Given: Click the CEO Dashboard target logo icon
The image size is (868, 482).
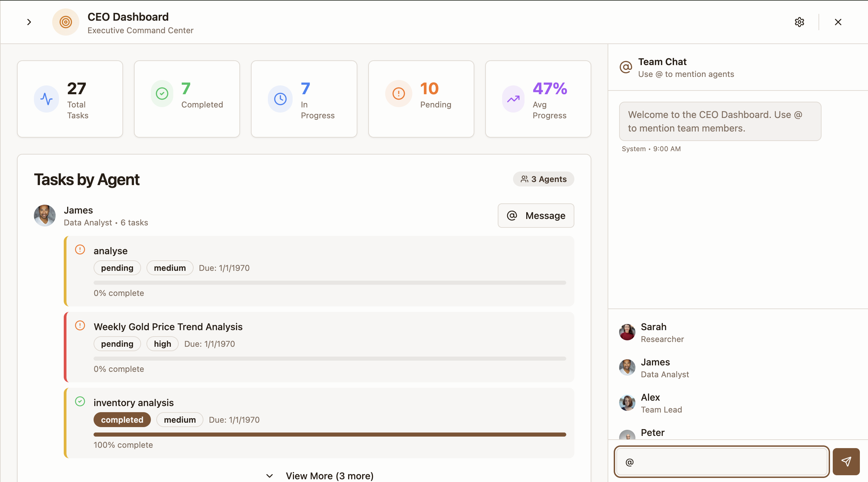Looking at the screenshot, I should pos(65,22).
